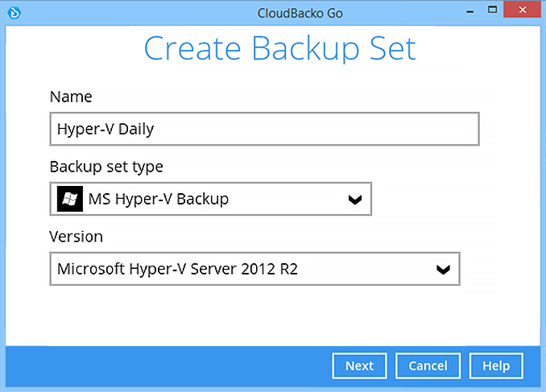Select the MS Hyper-V Backup text
This screenshot has width=546, height=392.
[159, 199]
